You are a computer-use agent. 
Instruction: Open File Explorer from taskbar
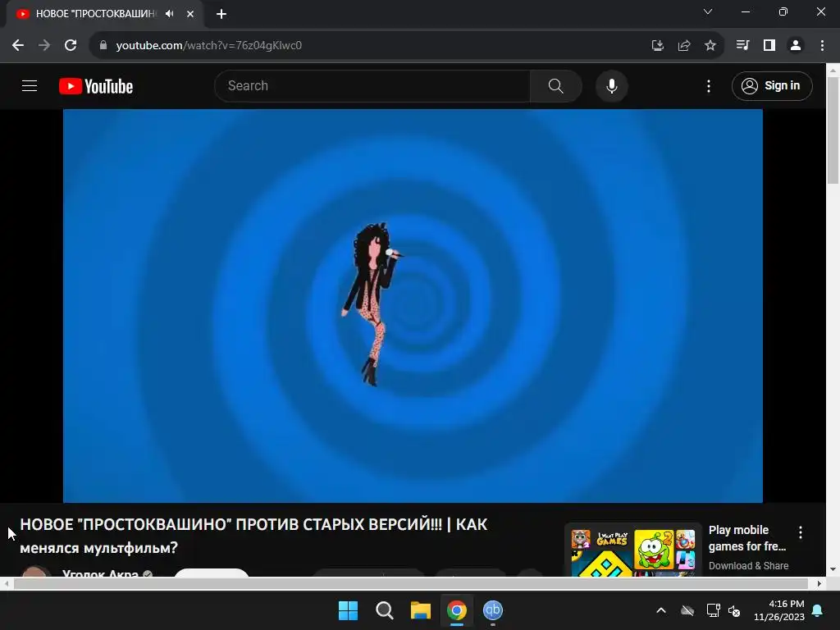pos(421,610)
